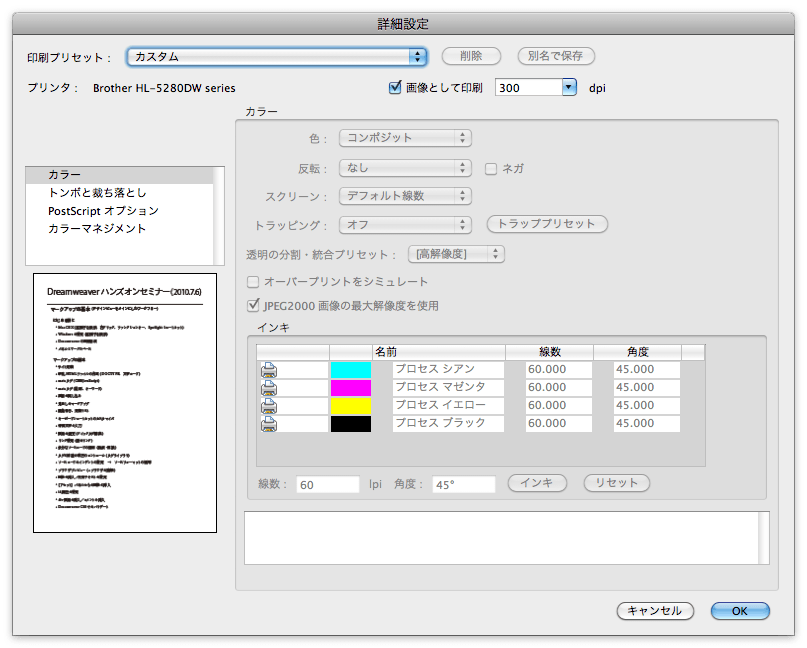Screen dimensions: 807x648
Task: Open the 反転 なし dropdown
Action: (x=405, y=168)
